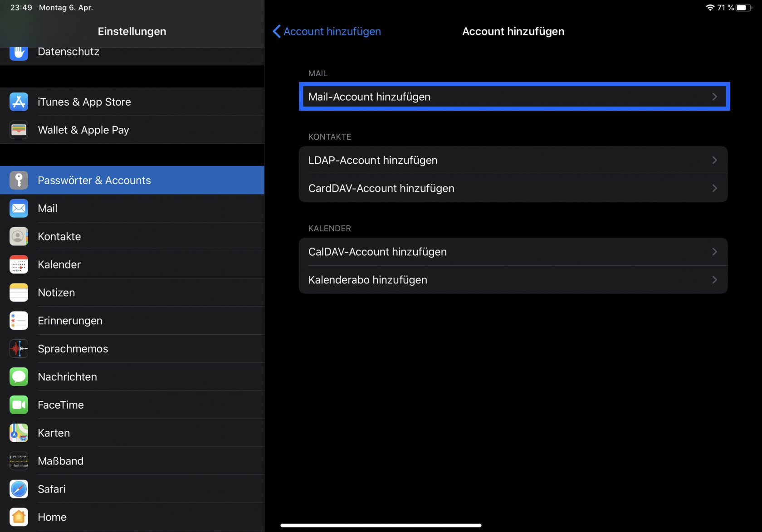Tap the Montag 6. Apr. date
This screenshot has width=762, height=532.
point(66,8)
